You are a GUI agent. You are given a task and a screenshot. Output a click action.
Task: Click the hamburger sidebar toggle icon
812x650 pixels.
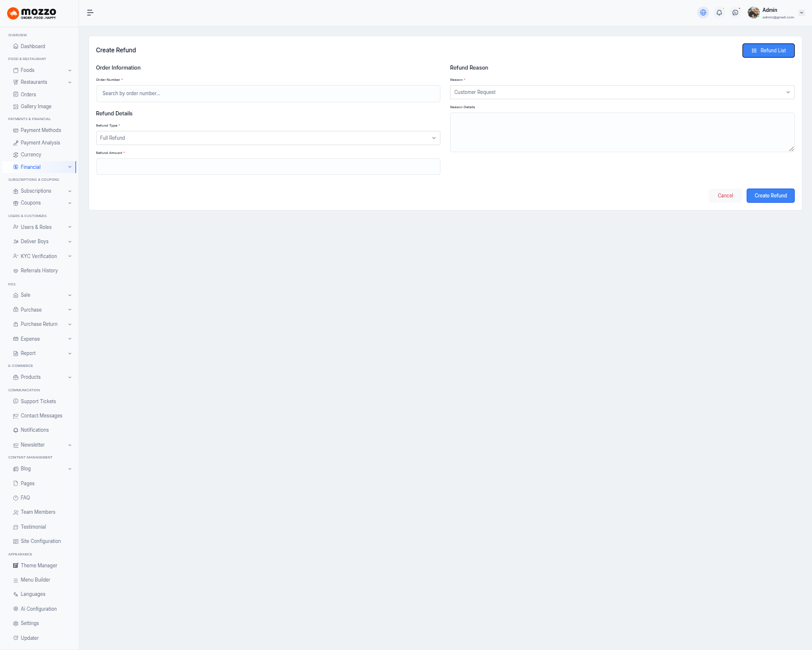click(90, 12)
